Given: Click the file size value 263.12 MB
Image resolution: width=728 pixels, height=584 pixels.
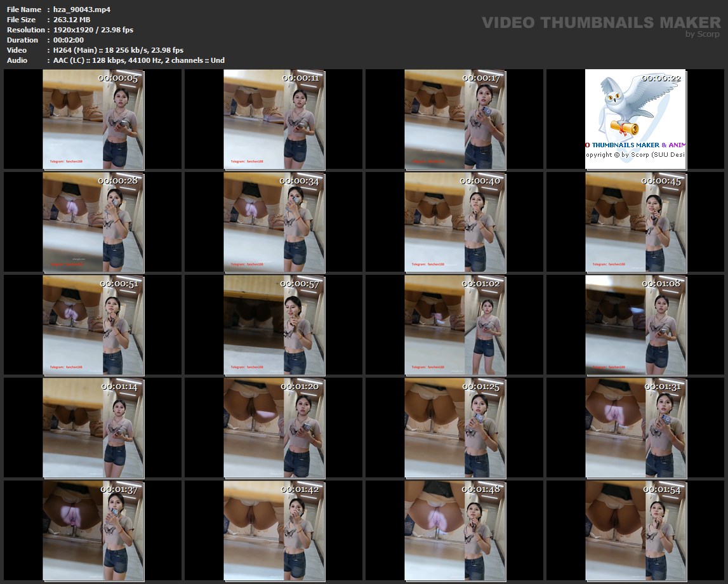Looking at the screenshot, I should (72, 20).
